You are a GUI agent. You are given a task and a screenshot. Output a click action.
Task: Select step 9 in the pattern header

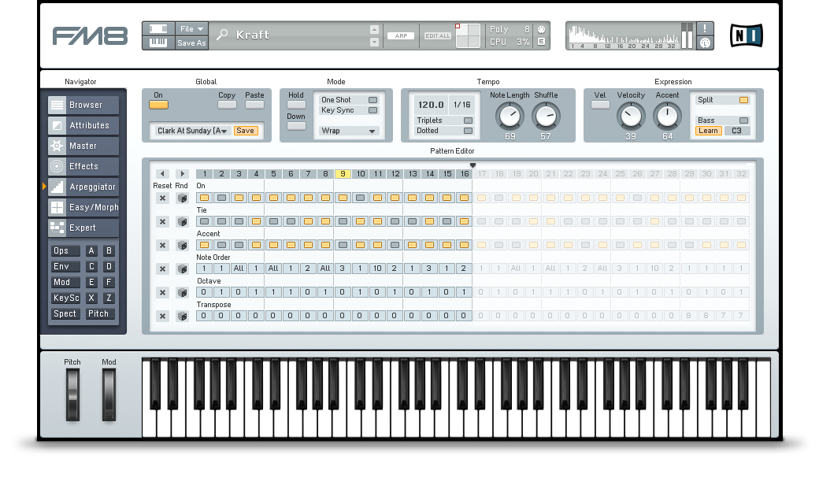click(x=343, y=174)
